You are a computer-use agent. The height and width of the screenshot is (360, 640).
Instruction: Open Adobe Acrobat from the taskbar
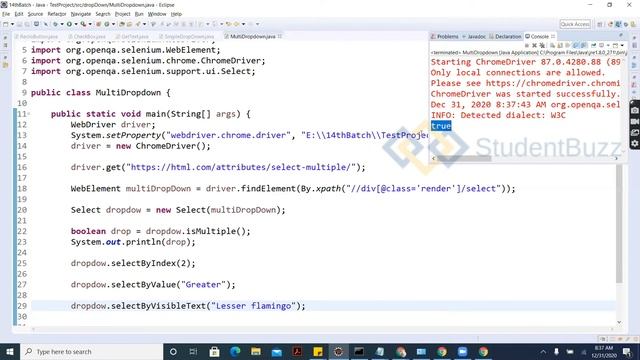(297, 351)
